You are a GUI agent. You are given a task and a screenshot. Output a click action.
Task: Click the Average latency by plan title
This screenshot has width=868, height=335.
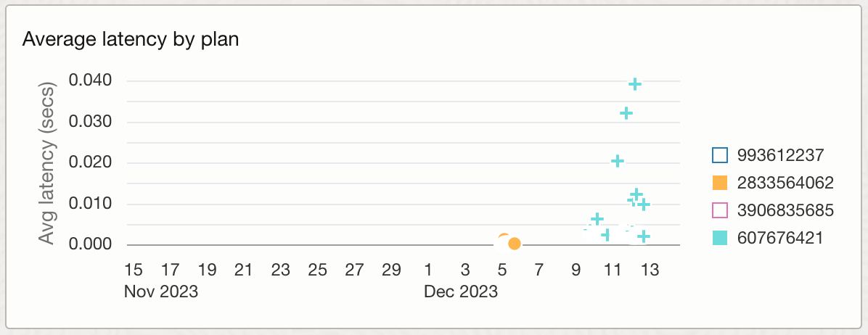(131, 39)
